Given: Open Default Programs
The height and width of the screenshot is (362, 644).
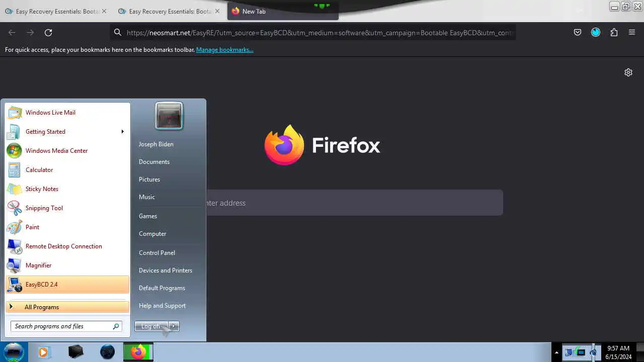Looking at the screenshot, I should (x=162, y=288).
